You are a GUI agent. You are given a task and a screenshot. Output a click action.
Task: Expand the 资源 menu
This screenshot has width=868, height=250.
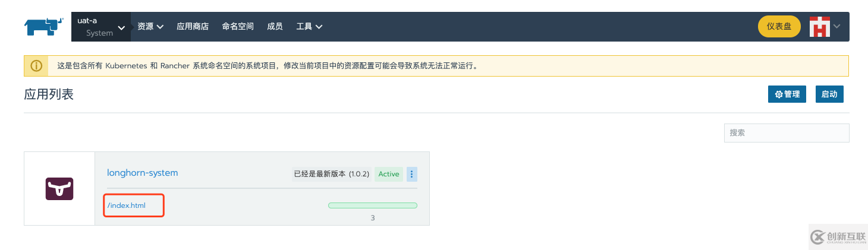150,27
